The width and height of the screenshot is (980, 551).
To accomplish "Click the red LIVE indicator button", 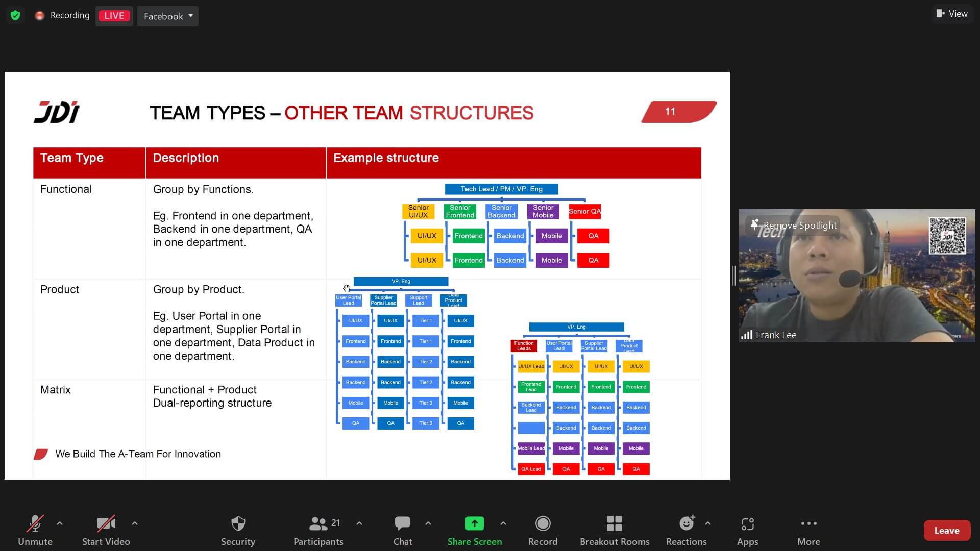I will 114,16.
